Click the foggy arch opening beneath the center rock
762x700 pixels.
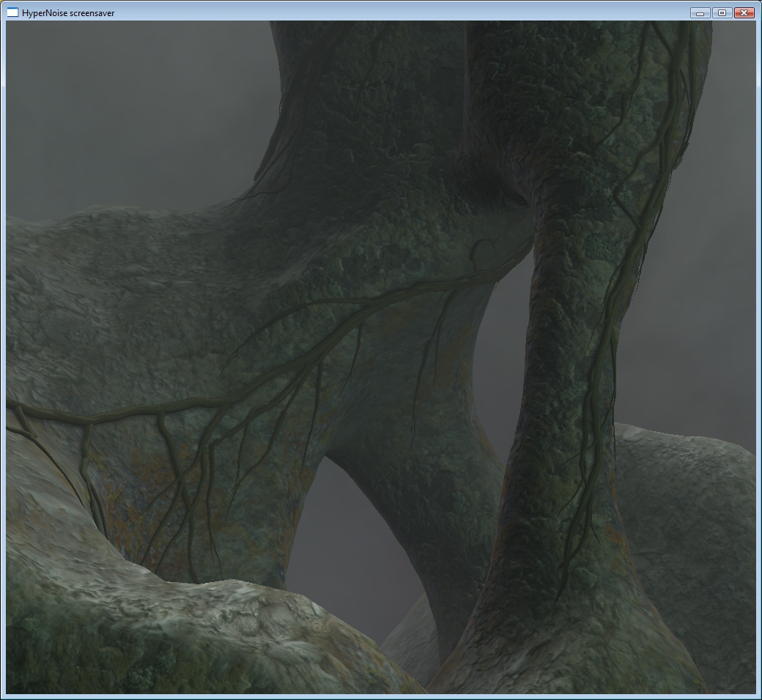[x=352, y=542]
